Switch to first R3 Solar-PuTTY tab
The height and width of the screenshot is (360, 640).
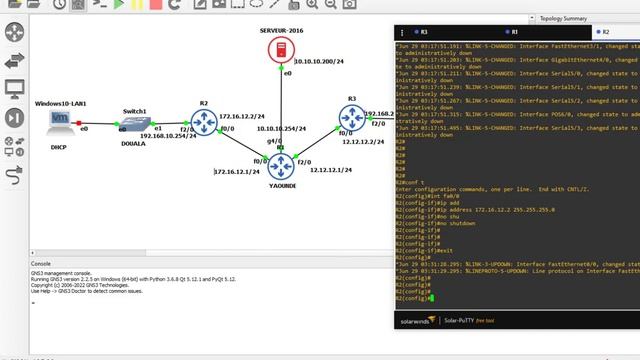421,32
